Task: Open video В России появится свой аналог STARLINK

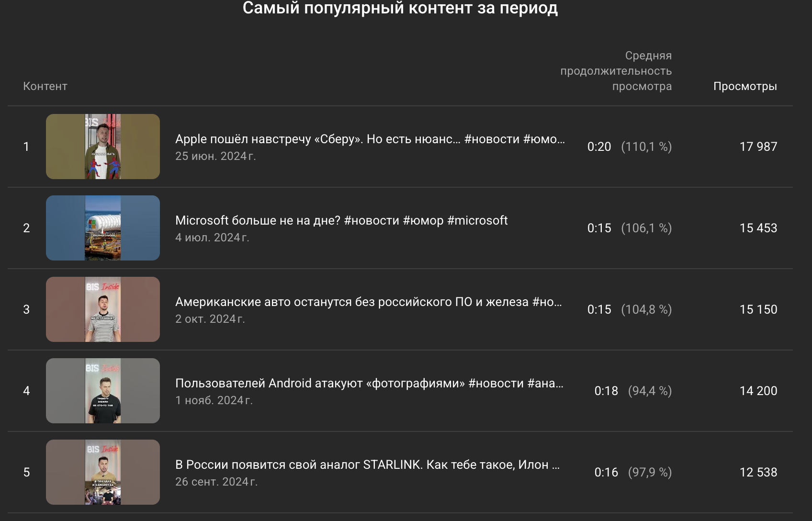Action: 368,464
